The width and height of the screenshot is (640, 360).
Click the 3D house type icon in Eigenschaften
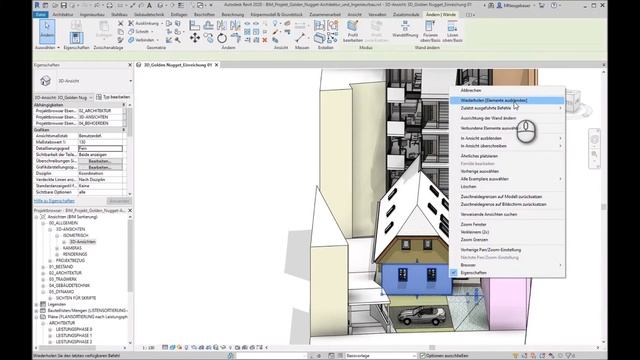tap(45, 81)
